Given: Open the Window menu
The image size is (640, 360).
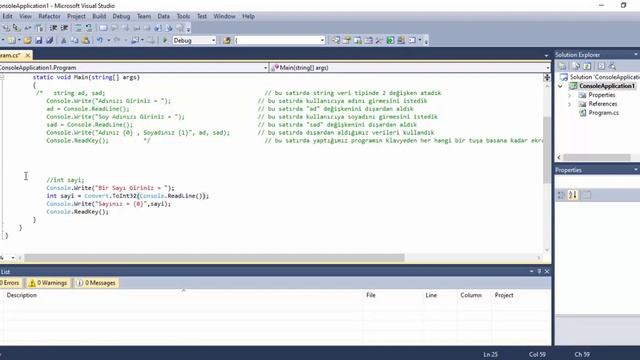Looking at the screenshot, I should pos(224,16).
